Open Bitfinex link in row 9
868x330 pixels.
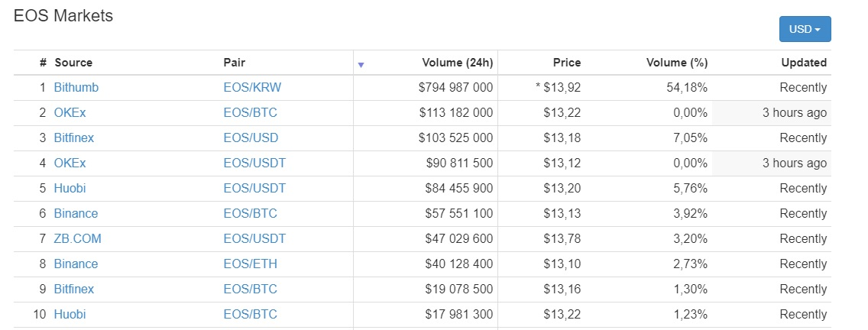pyautogui.click(x=74, y=289)
